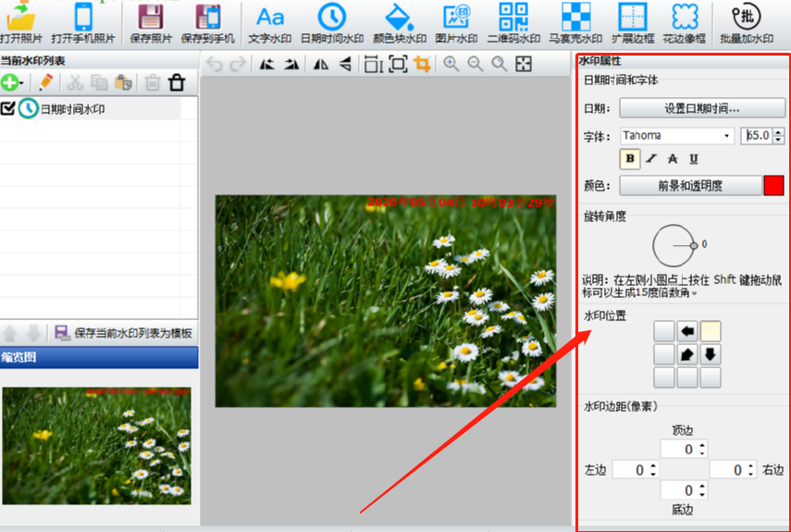Add a mosaic watermark 马赛克水印
Image resolution: width=791 pixels, height=532 pixels.
point(575,23)
